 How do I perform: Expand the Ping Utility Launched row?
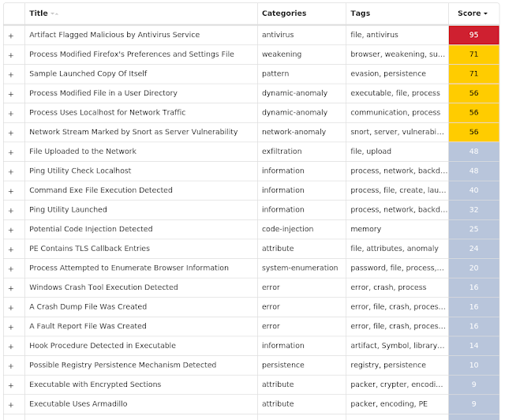(x=11, y=211)
